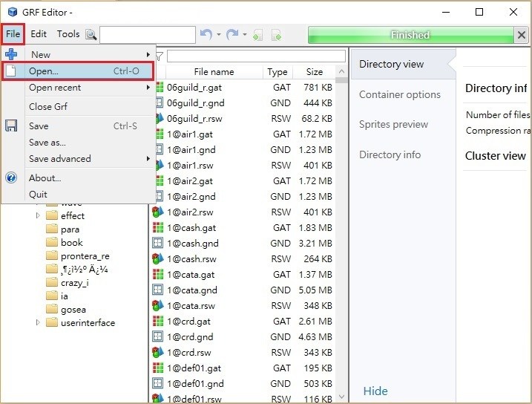532x404 pixels.
Task: Click the file list scroll down arrow
Action: 341,397
